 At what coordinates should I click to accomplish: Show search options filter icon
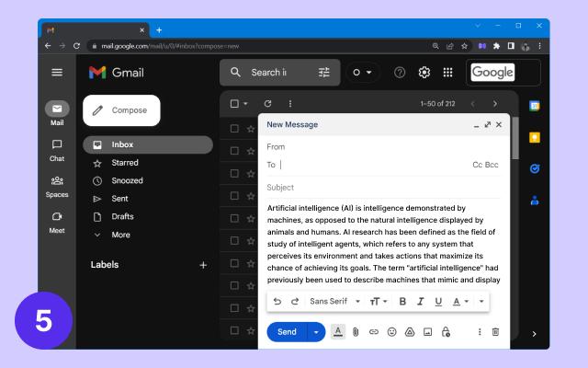(x=324, y=72)
